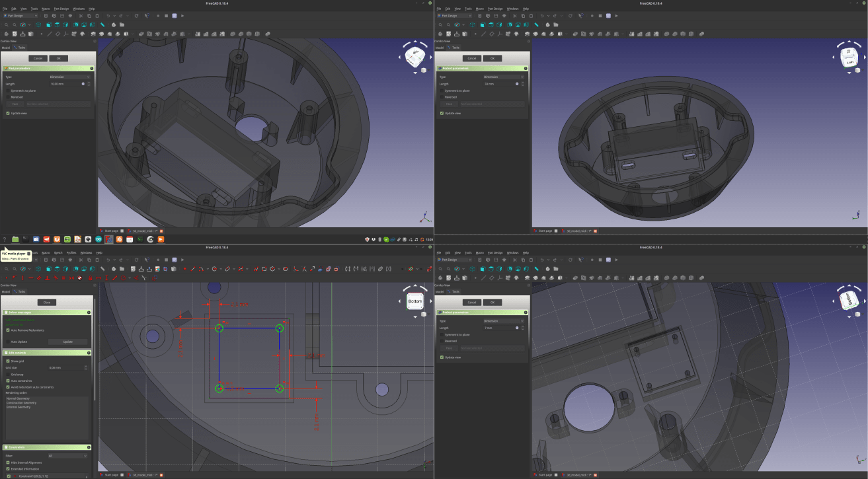Check Symmetric to plane in Pad parameters
Viewport: 868px width, 479px height.
click(8, 91)
